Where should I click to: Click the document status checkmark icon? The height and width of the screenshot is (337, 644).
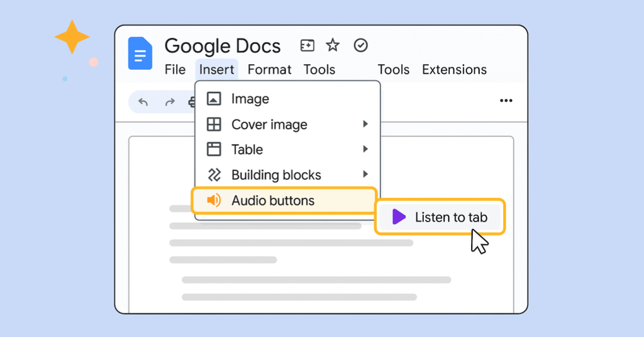[x=360, y=45]
